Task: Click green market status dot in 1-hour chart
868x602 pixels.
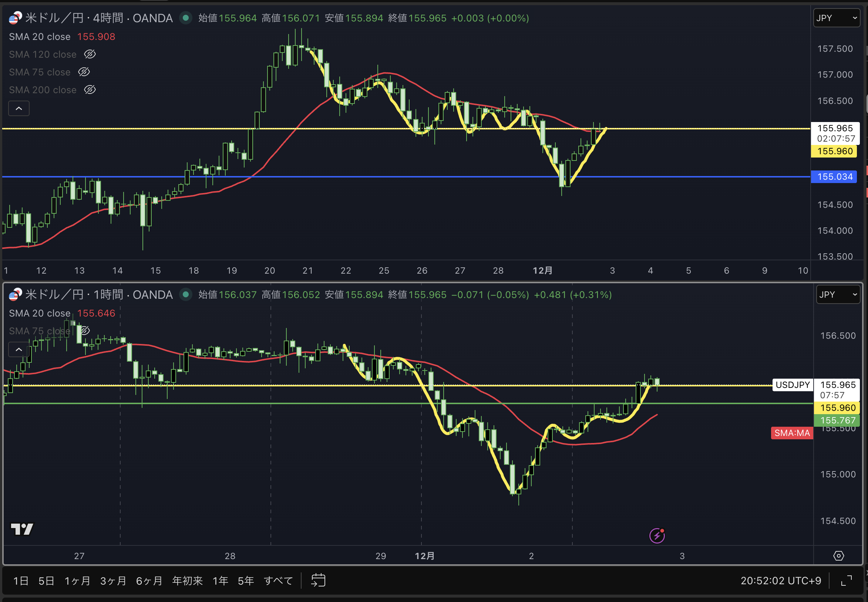Action: pyautogui.click(x=185, y=294)
